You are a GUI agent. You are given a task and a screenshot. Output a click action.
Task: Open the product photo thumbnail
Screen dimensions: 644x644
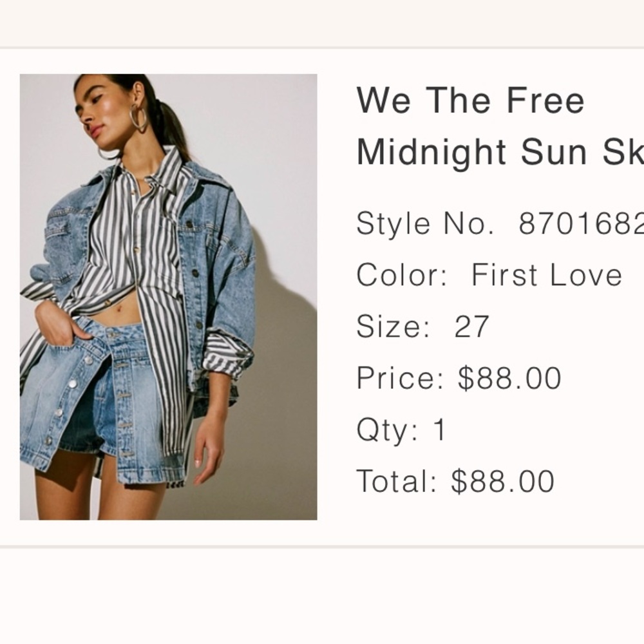168,297
